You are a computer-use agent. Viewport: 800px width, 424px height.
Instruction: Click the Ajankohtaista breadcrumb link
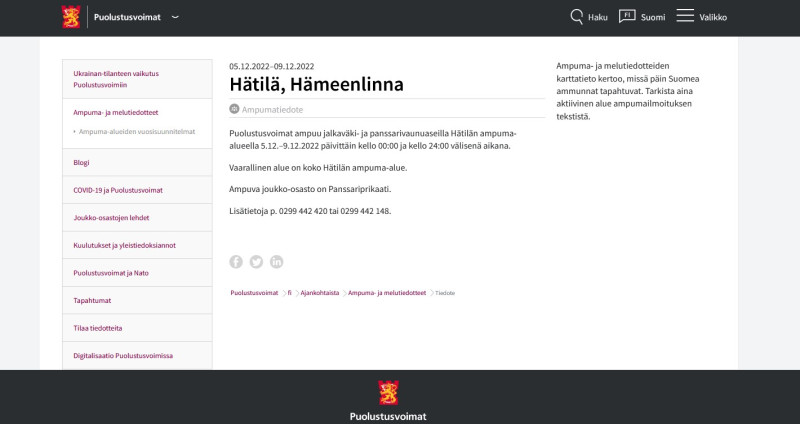(320, 293)
